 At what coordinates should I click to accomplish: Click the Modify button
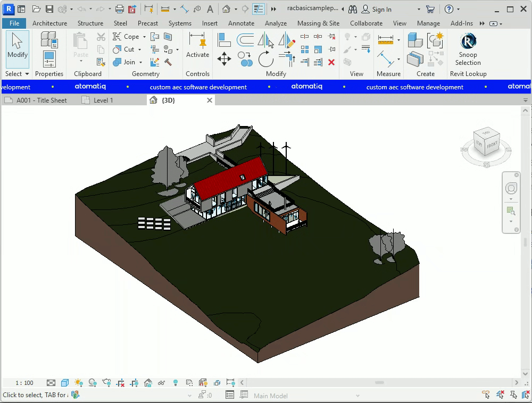click(x=17, y=46)
